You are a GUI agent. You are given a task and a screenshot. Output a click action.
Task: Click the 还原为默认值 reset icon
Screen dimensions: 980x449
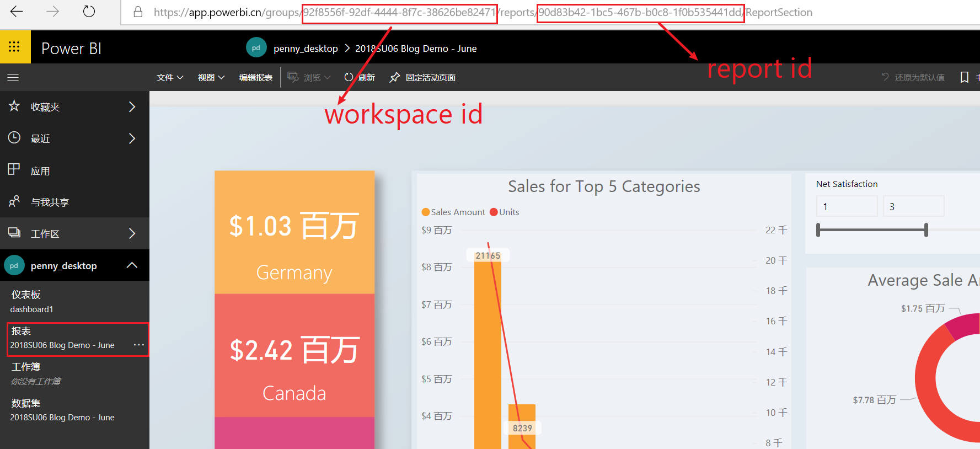pos(885,77)
